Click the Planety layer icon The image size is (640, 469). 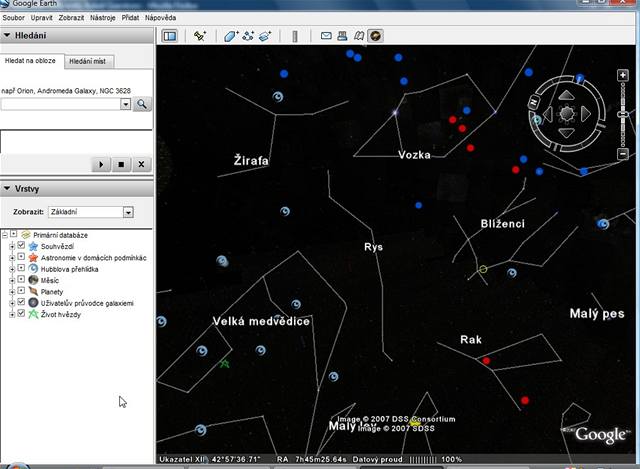click(33, 291)
